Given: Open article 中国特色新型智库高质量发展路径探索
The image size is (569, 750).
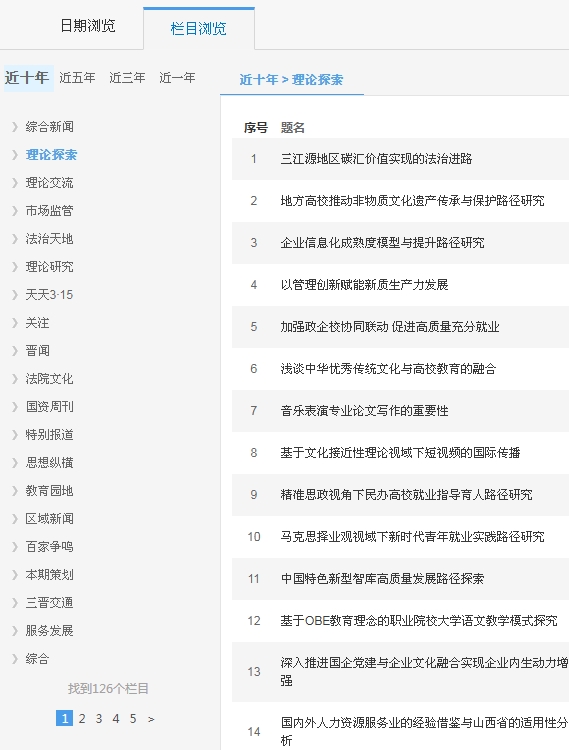Looking at the screenshot, I should [383, 579].
